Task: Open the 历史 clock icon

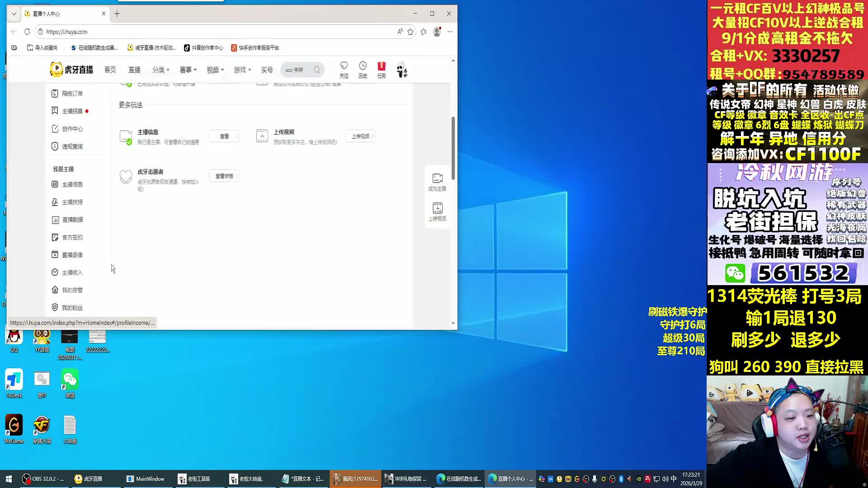Action: tap(363, 66)
